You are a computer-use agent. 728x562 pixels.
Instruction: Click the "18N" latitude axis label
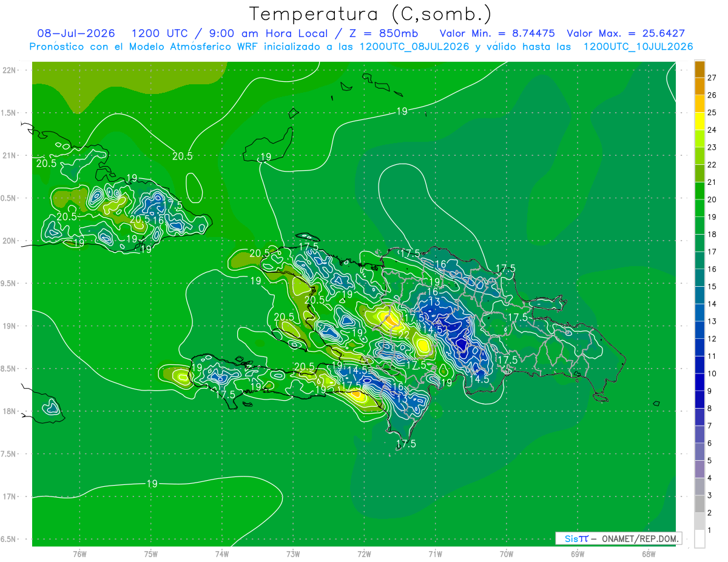click(10, 411)
